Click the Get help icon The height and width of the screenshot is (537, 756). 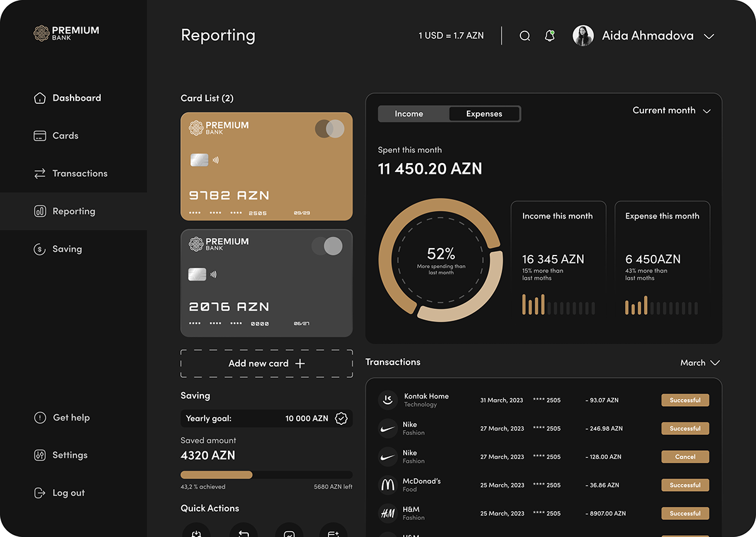39,417
